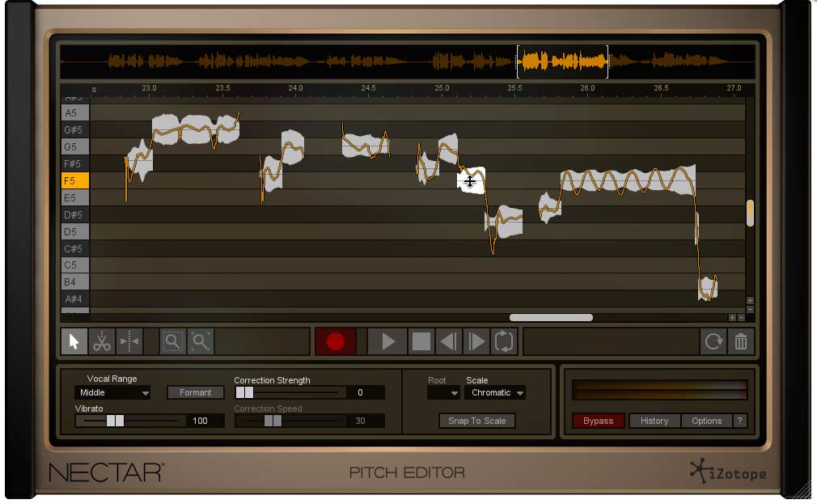Toggle the red Bypass button

[598, 421]
